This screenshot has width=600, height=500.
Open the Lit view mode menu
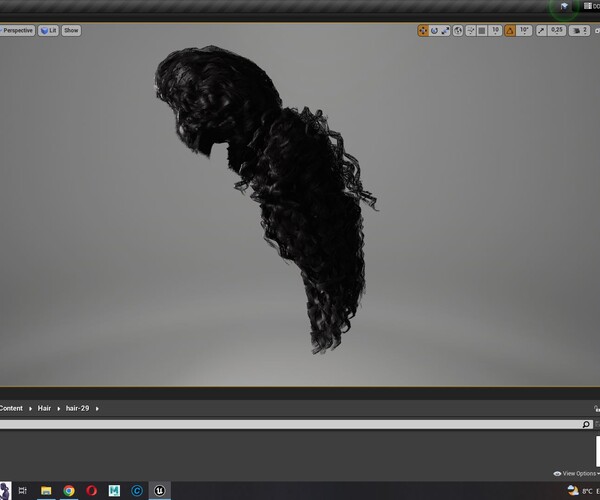tap(48, 31)
